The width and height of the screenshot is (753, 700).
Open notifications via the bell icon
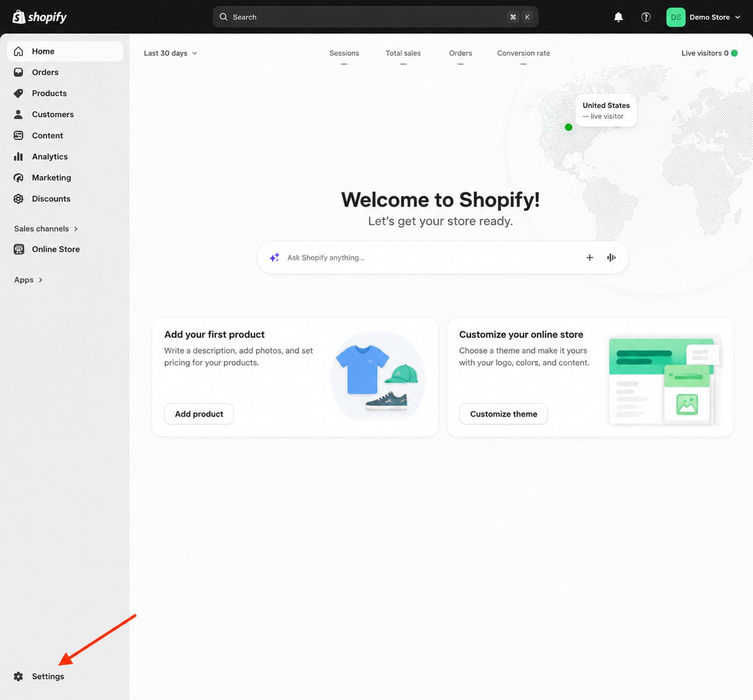coord(619,17)
